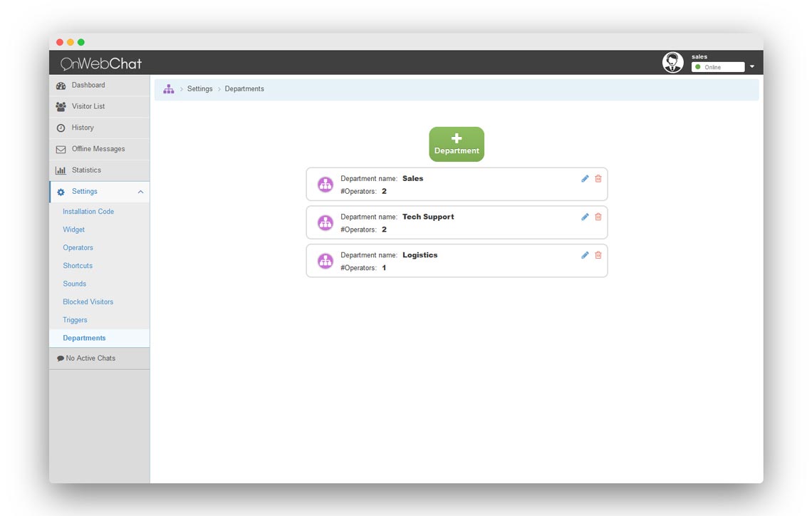
Task: Open Blocked Visitors settings
Action: coord(88,301)
